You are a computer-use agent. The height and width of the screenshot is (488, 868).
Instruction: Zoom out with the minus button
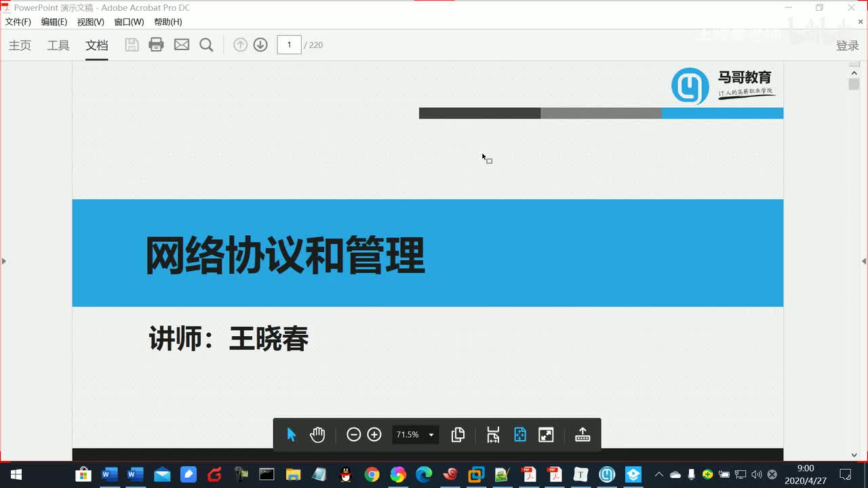353,434
